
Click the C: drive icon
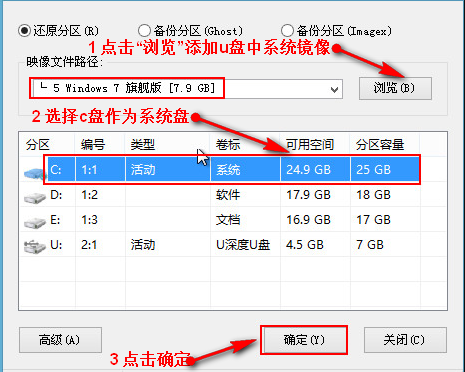pyautogui.click(x=34, y=173)
